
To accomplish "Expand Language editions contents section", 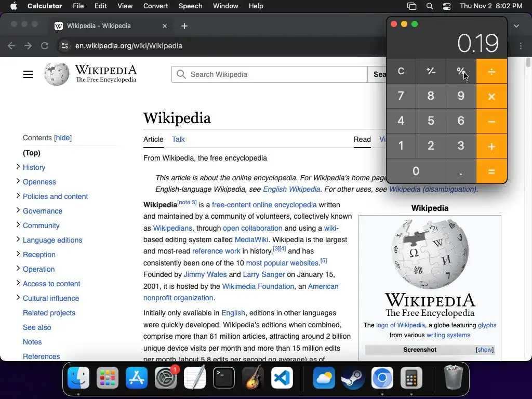I will [18, 239].
